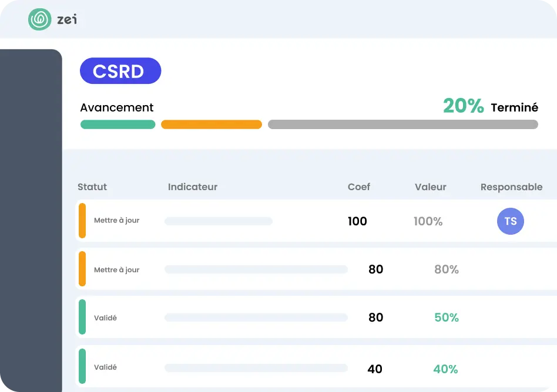557x392 pixels.
Task: Sort by the Statut column header
Action: tap(92, 187)
